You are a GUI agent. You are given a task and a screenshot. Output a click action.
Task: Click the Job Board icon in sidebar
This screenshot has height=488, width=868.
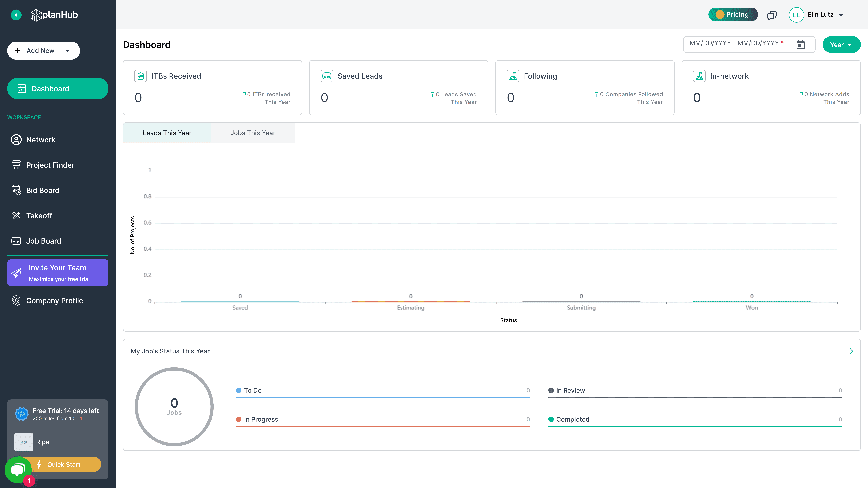pyautogui.click(x=16, y=241)
